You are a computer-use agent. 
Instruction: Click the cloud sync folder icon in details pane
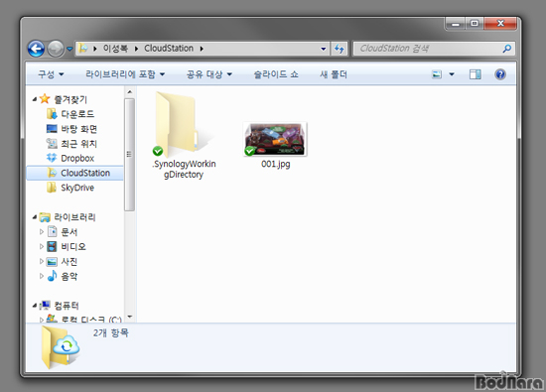(x=61, y=347)
